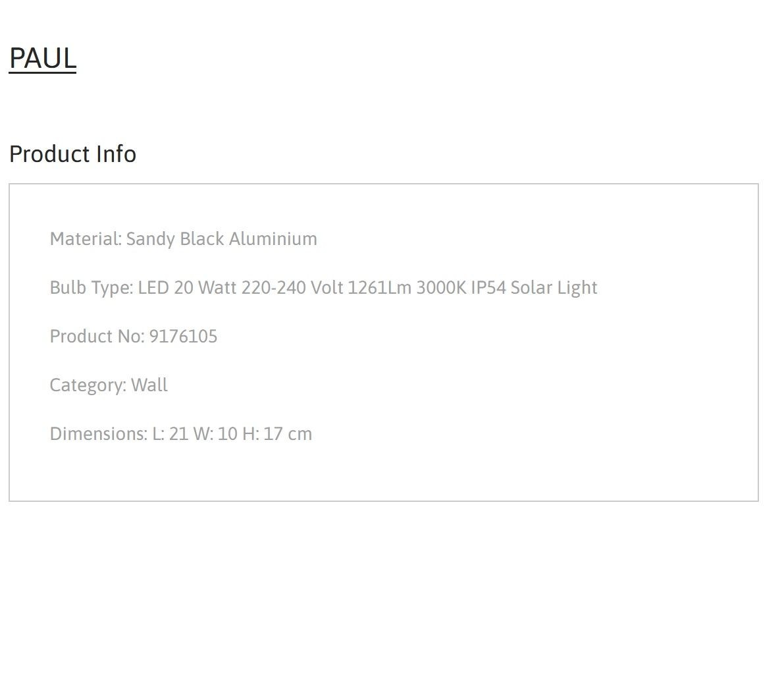Click the Category label
Viewport: 784px width, 683px height.
(x=88, y=385)
